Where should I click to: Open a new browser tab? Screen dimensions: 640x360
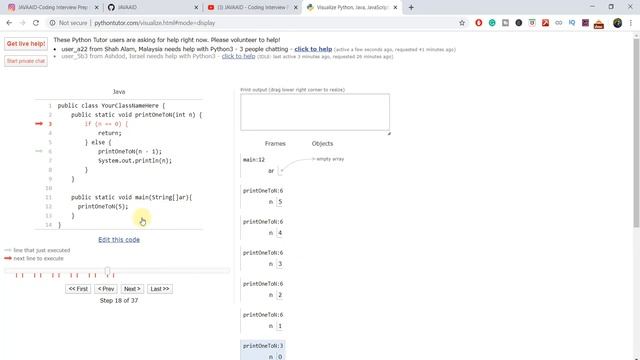tap(411, 7)
